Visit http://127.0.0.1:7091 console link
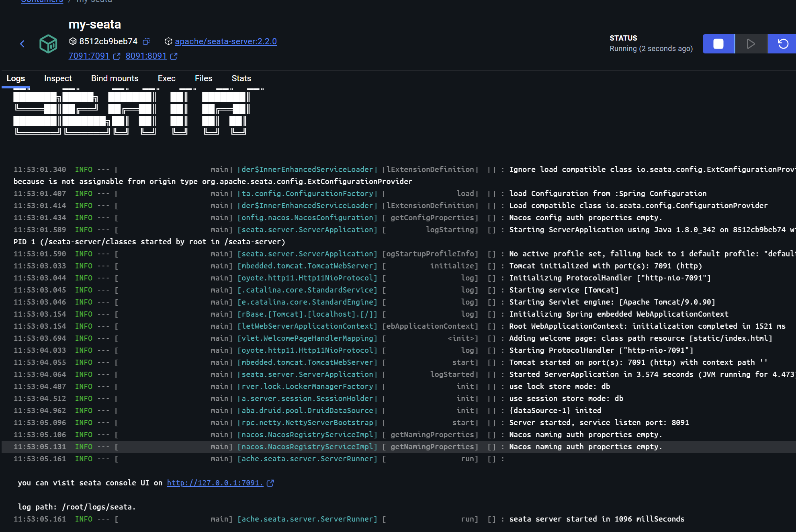796x532 pixels. click(x=215, y=483)
